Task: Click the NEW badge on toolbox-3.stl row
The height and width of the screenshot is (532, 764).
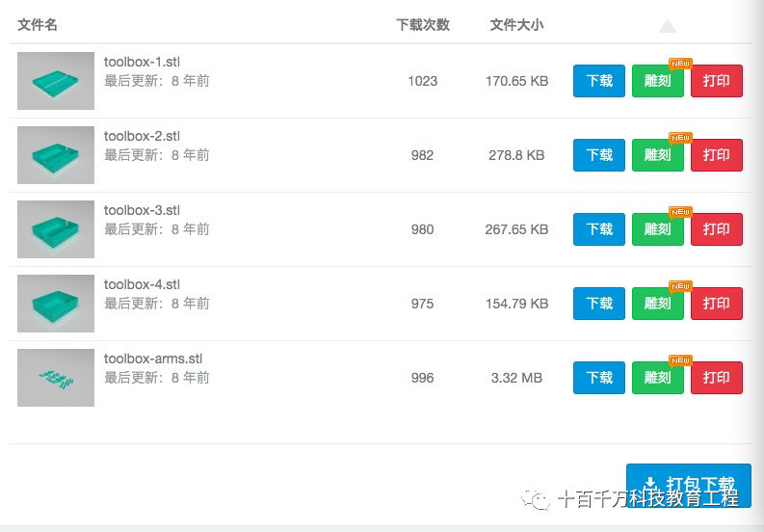Action: coord(680,212)
